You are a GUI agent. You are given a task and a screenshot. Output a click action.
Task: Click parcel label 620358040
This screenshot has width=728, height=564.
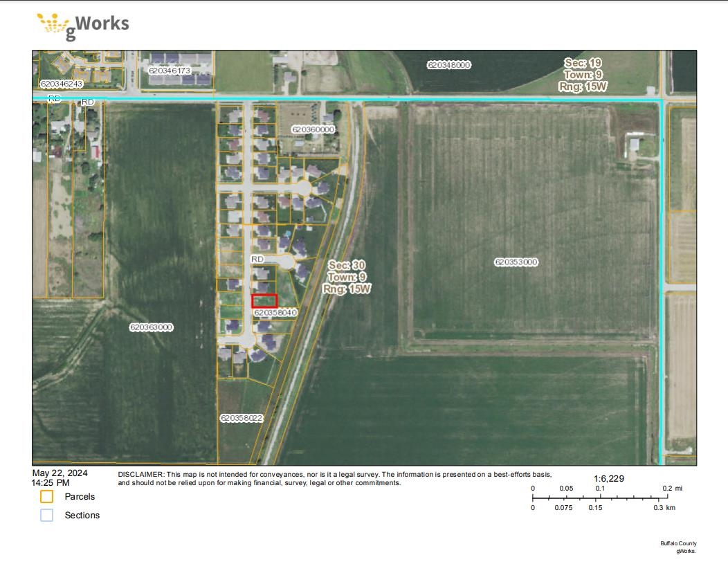pos(275,313)
